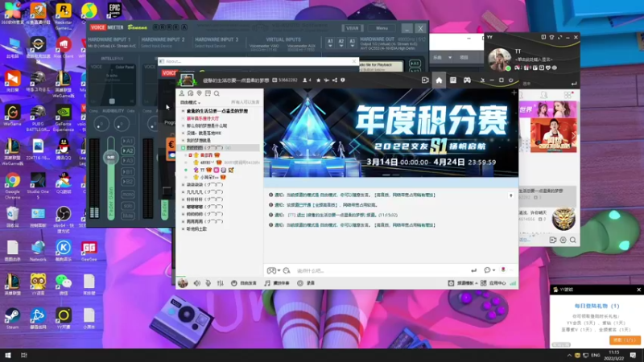Click the music accompaniment note icon

(267, 283)
